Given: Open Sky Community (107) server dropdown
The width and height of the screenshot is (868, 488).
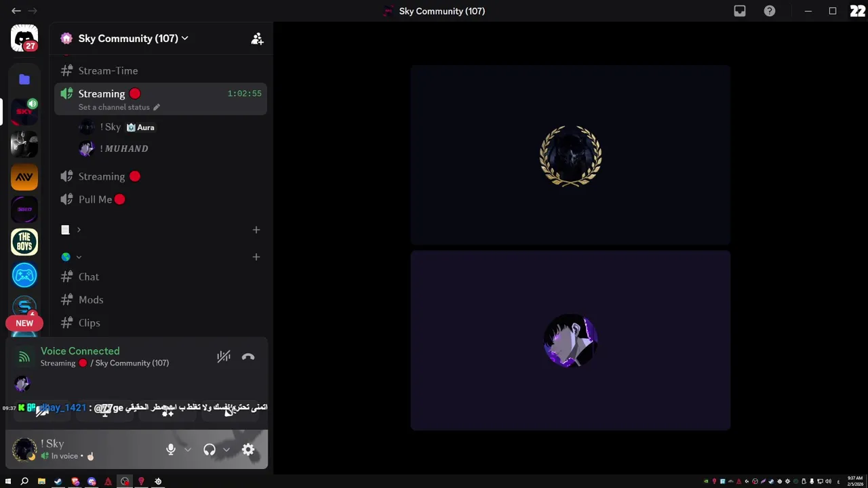Looking at the screenshot, I should tap(134, 39).
